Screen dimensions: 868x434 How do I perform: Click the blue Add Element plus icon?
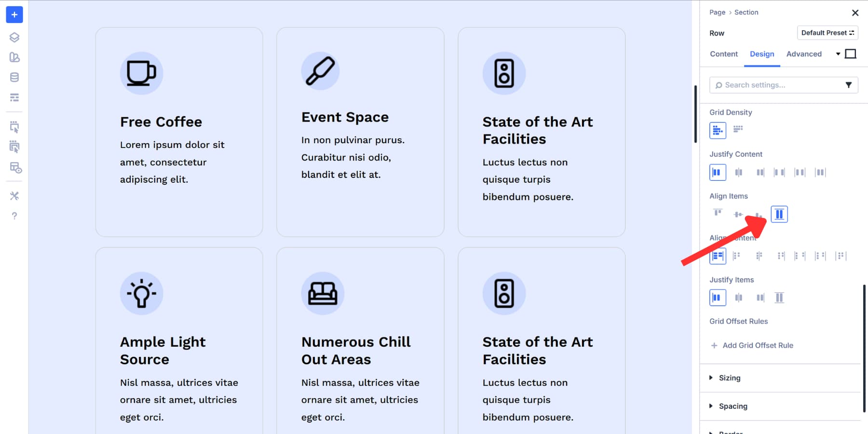14,14
